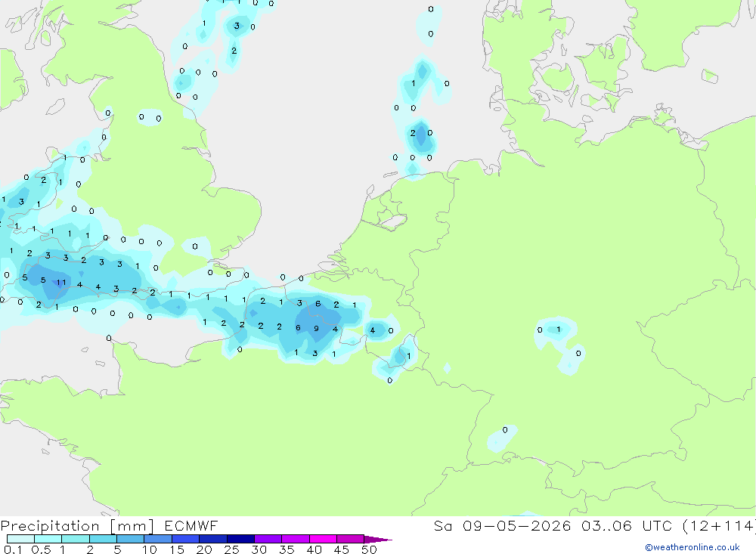Click the 25–30 mm navy legend swatch
This screenshot has width=756, height=554.
tap(240, 539)
